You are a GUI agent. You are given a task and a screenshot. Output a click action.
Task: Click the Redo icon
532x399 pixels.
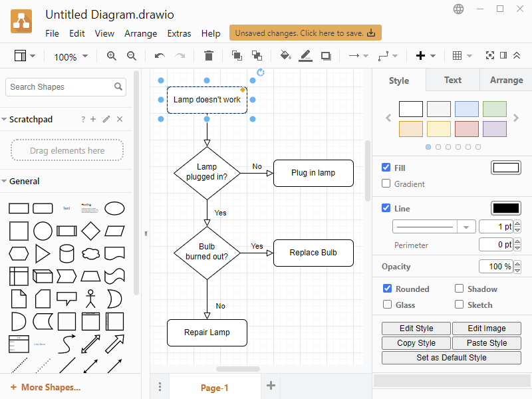point(179,56)
